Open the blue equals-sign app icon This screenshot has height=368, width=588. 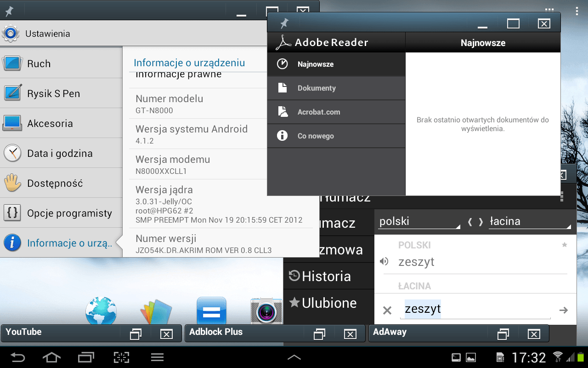(x=211, y=311)
